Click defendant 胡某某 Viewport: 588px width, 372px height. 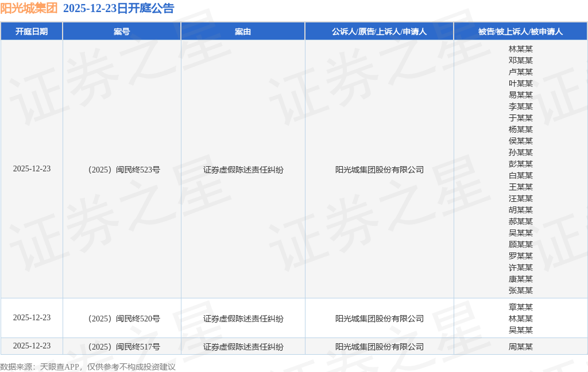(520, 210)
